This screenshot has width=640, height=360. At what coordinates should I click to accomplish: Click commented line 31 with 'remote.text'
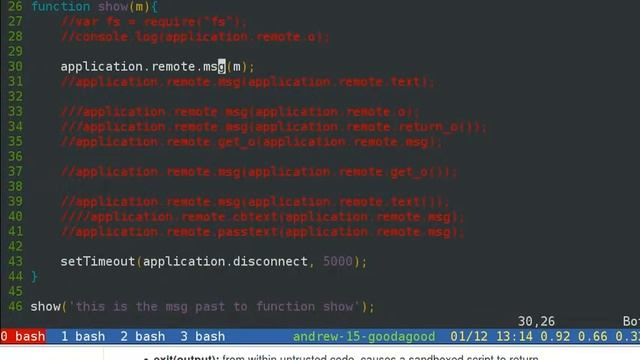click(x=248, y=82)
